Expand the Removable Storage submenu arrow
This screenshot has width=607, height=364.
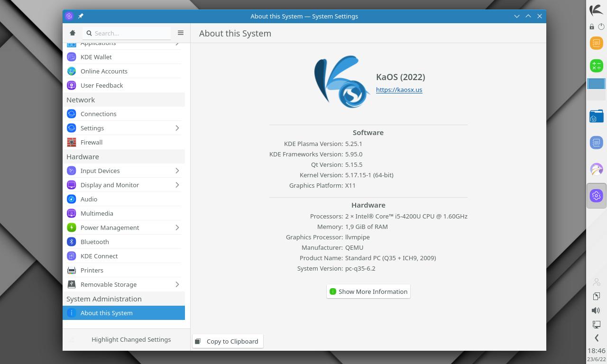tap(177, 284)
